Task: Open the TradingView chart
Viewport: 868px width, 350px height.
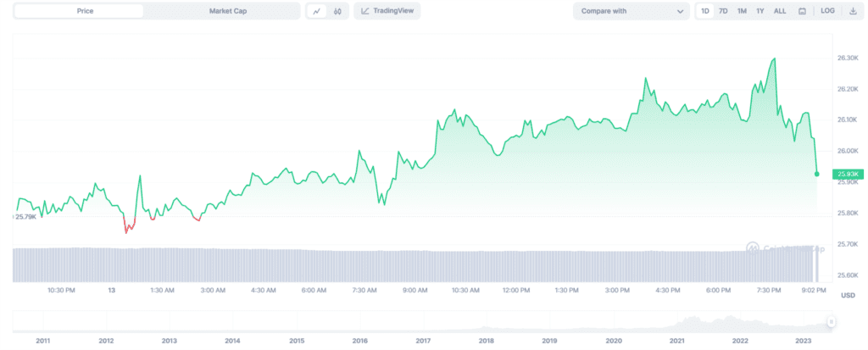Action: click(x=387, y=10)
